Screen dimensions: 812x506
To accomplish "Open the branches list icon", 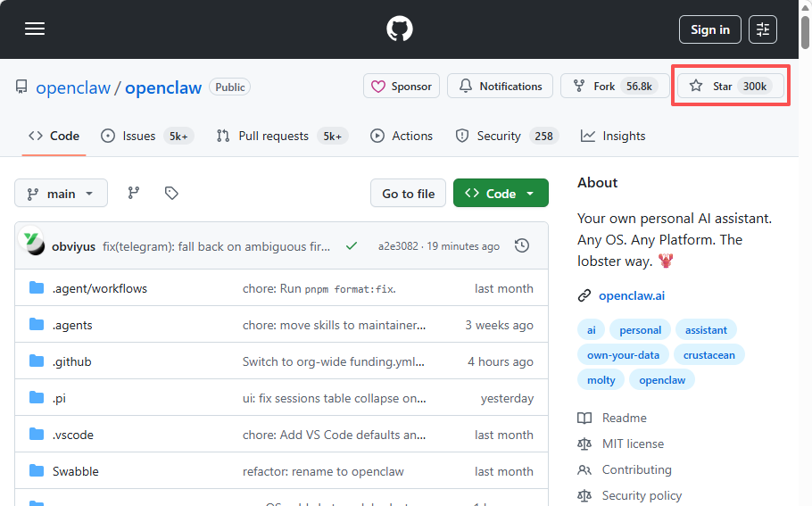I will tap(134, 193).
